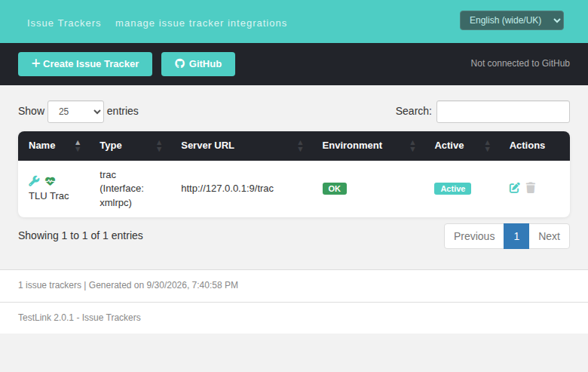Sort by Active column arrows

pyautogui.click(x=488, y=146)
